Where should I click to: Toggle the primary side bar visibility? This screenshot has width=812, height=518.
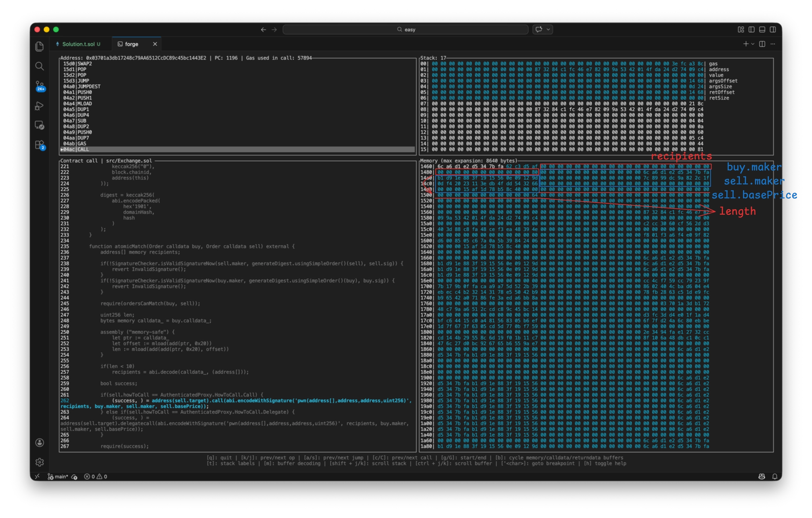[x=751, y=29]
